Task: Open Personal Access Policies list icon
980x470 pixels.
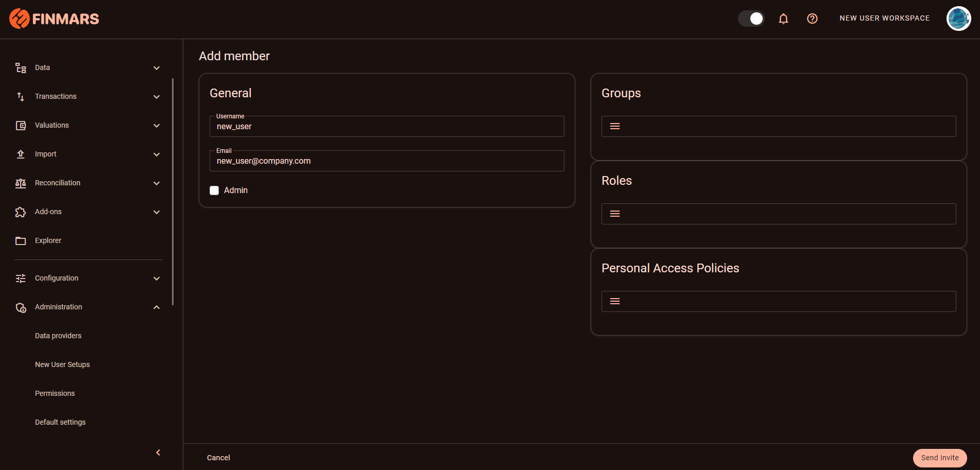Action: click(x=615, y=301)
